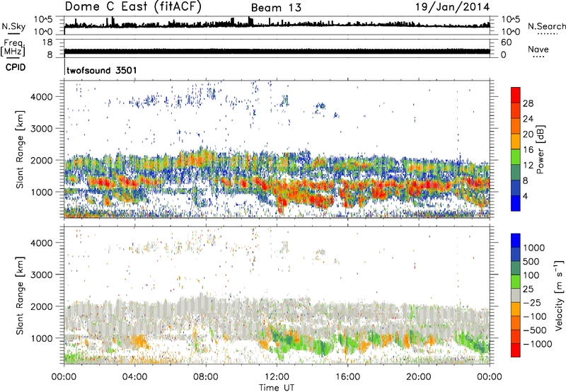Viewport: 566px width, 392px height.
Task: Click the noise trace in N.Sky panel
Action: pos(277,25)
